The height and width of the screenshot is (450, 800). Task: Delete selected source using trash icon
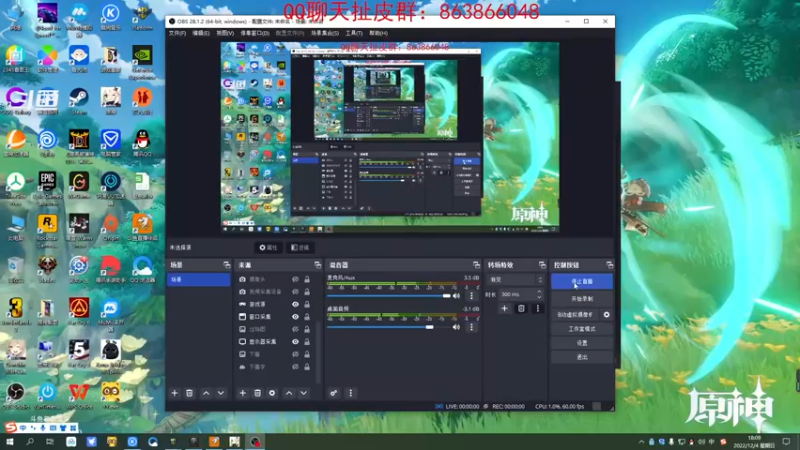click(258, 393)
